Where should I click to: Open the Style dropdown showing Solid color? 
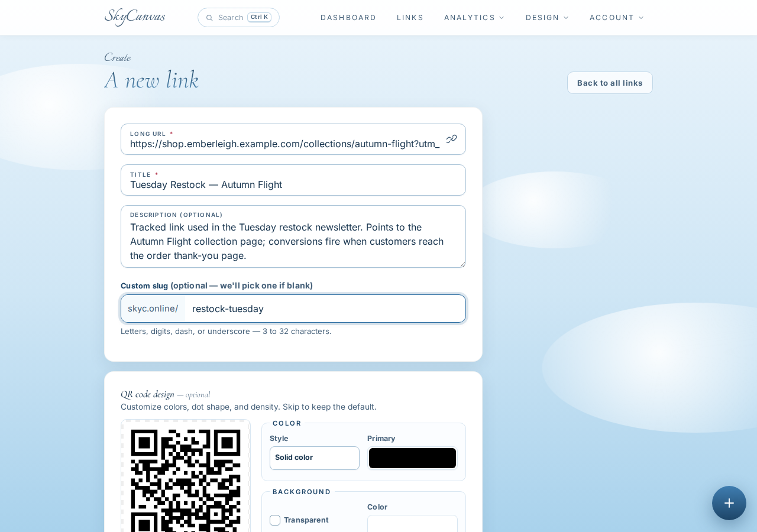pyautogui.click(x=315, y=458)
